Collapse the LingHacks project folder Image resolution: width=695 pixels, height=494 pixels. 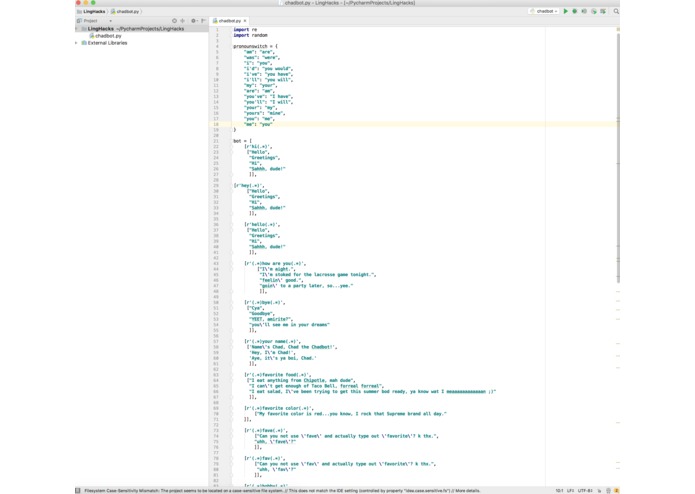77,29
